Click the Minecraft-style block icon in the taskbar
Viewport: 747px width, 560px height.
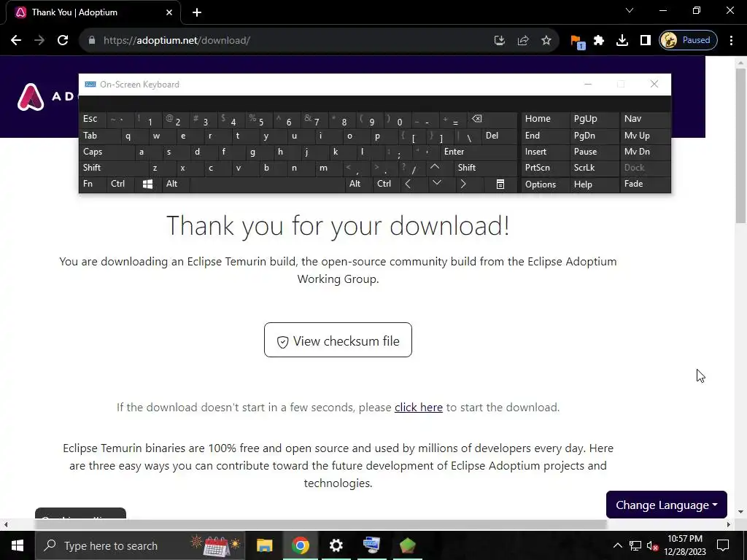point(407,545)
